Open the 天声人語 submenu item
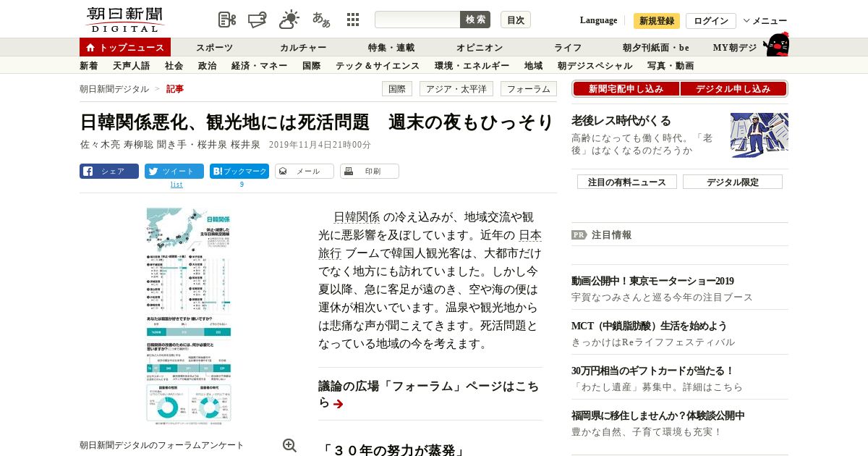 tap(132, 66)
